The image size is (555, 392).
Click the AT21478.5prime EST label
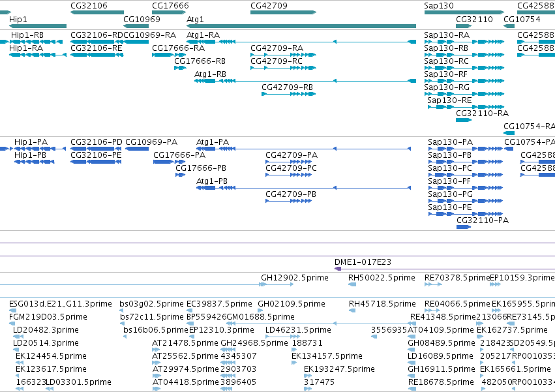click(185, 343)
